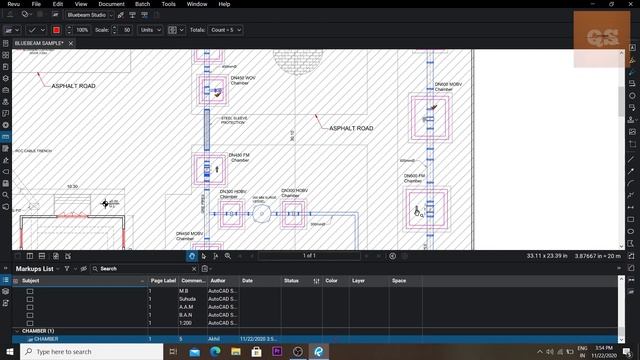Viewport: 640px width, 360px height.
Task: Sort by the Date column header
Action: [x=260, y=281]
